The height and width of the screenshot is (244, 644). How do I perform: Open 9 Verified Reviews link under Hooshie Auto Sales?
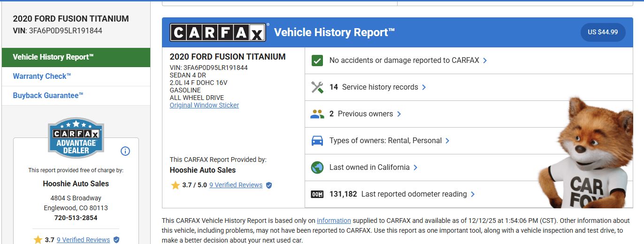pyautogui.click(x=236, y=185)
